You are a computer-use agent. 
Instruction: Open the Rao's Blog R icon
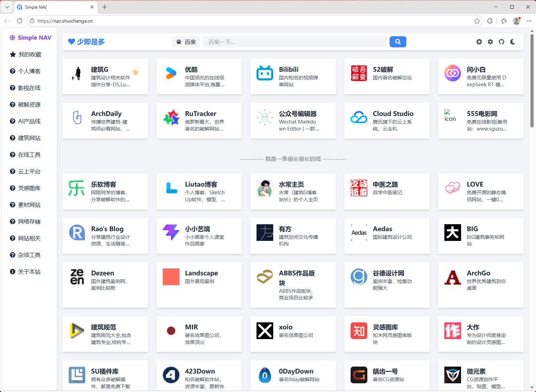pos(77,233)
